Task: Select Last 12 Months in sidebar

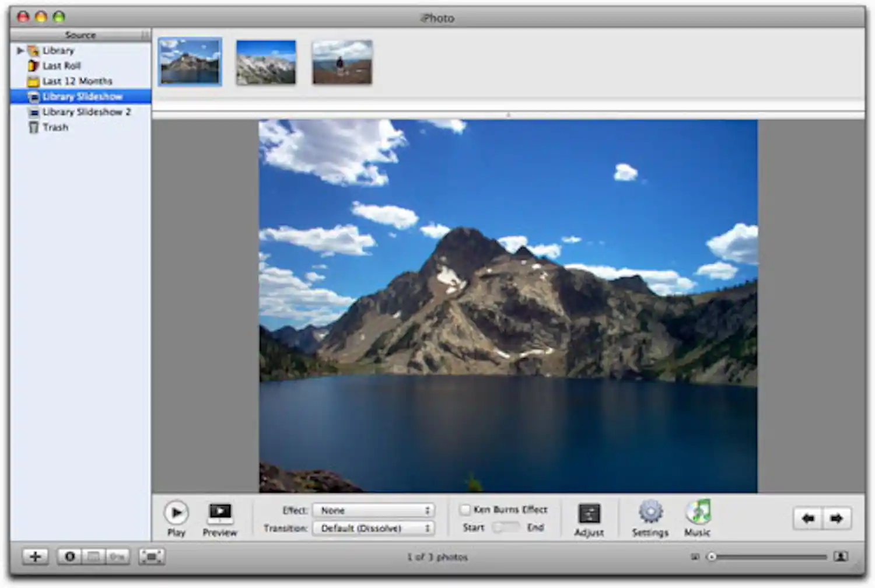Action: [x=77, y=81]
